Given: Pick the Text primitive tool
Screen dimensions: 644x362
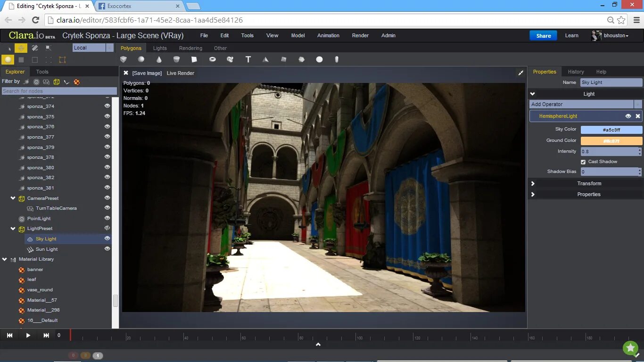Looking at the screenshot, I should pos(248,59).
